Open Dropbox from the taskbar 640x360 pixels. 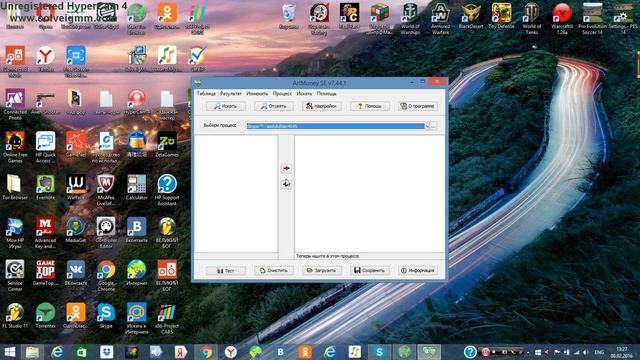(x=106, y=352)
